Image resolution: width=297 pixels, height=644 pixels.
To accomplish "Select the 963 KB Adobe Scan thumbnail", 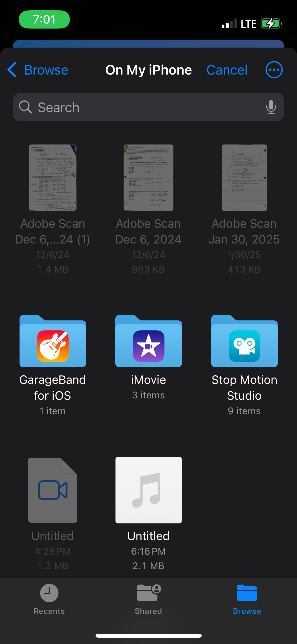I will [148, 177].
